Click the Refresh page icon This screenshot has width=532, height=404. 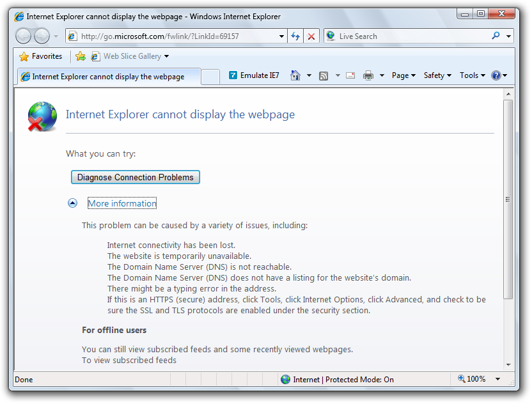click(x=295, y=36)
